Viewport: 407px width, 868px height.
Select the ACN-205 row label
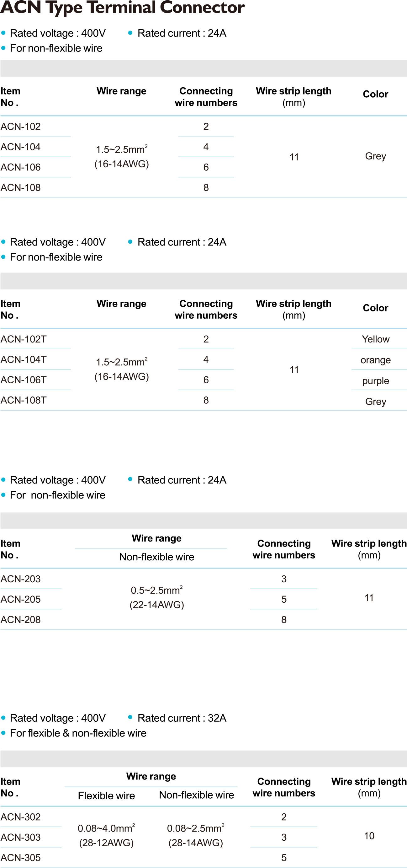(x=20, y=599)
